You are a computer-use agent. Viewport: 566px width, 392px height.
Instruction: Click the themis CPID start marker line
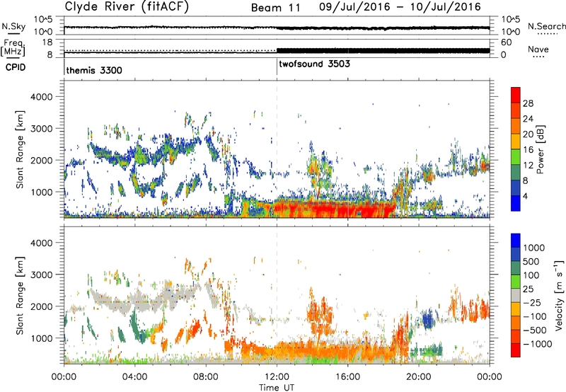point(64,67)
